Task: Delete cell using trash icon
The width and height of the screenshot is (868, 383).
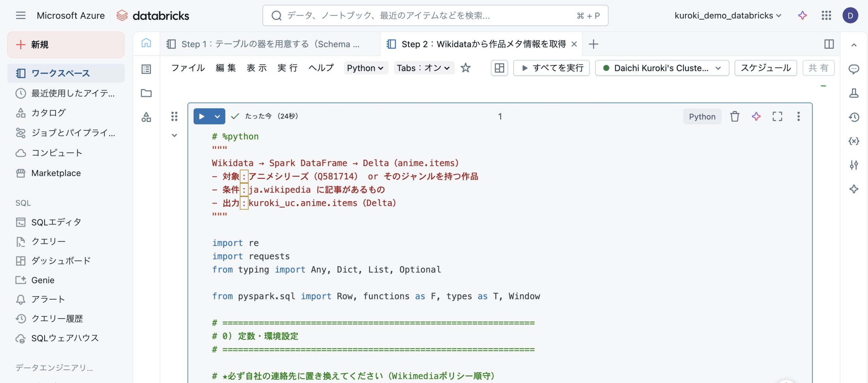Action: tap(734, 116)
